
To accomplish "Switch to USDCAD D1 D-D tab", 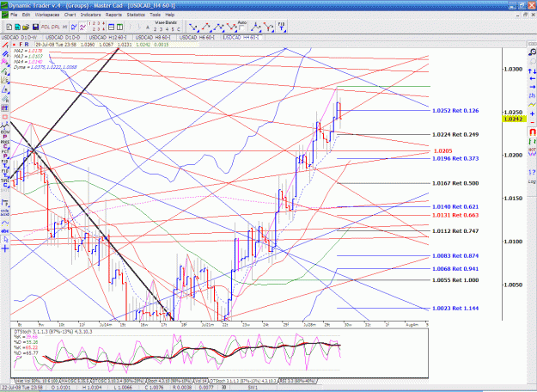I will (x=63, y=37).
